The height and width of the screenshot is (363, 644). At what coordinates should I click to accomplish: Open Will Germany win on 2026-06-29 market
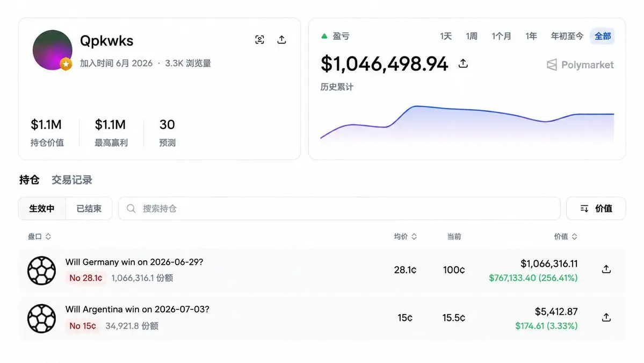[134, 262]
